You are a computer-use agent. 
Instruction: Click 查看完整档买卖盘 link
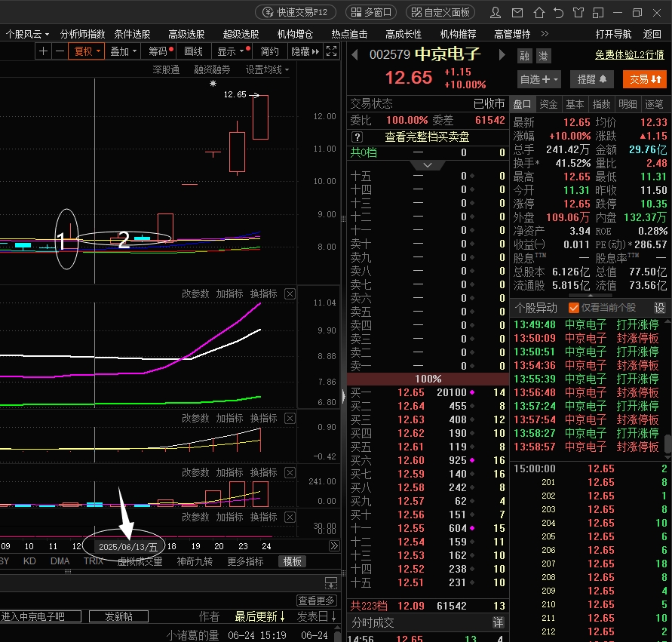click(427, 137)
